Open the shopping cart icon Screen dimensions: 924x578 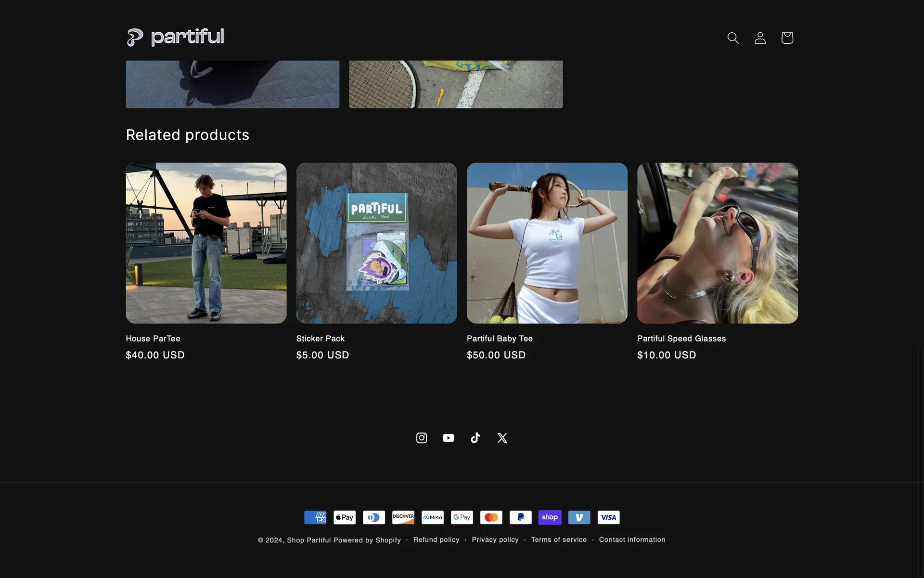click(787, 38)
